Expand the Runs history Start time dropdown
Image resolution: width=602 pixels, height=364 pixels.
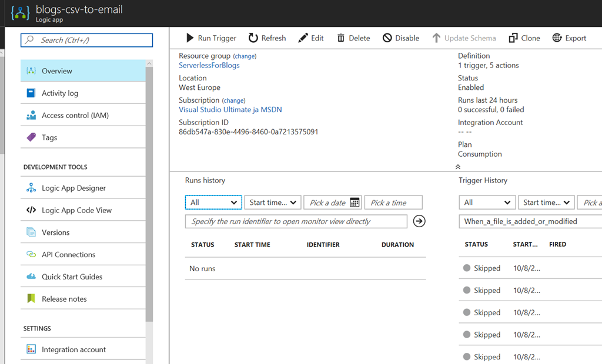tap(273, 203)
